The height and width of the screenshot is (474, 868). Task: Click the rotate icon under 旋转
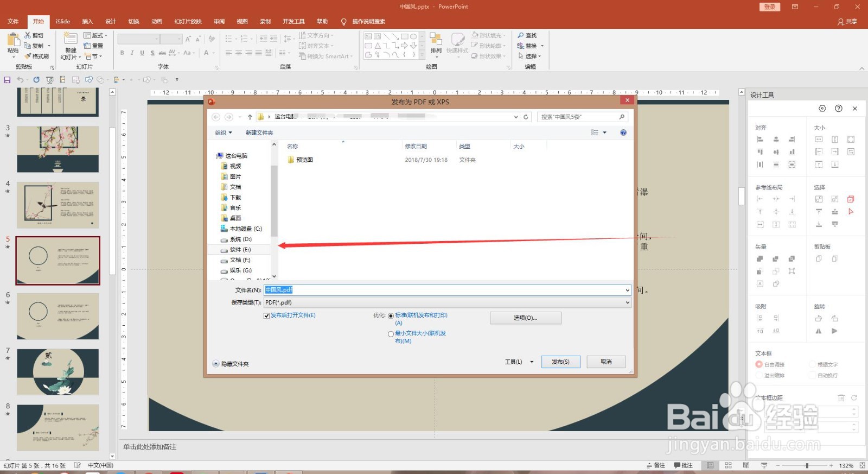[819, 319]
